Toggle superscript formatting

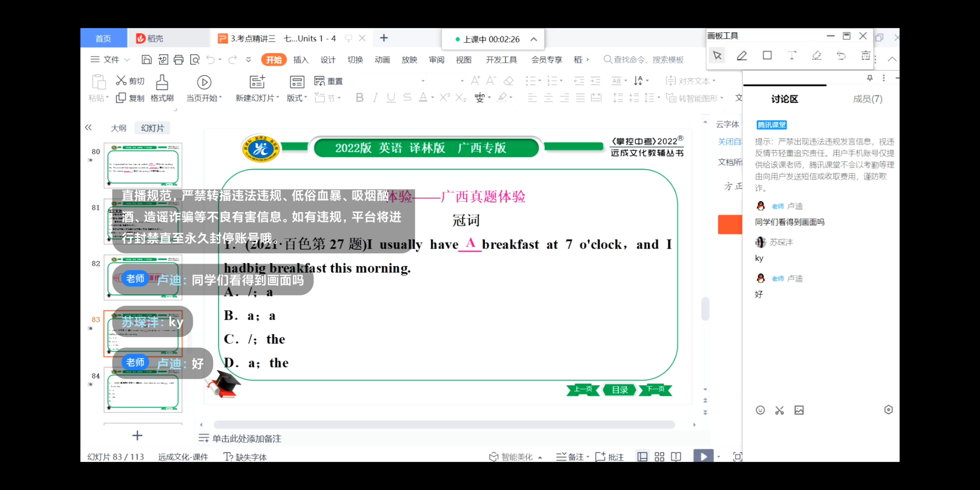pyautogui.click(x=445, y=97)
